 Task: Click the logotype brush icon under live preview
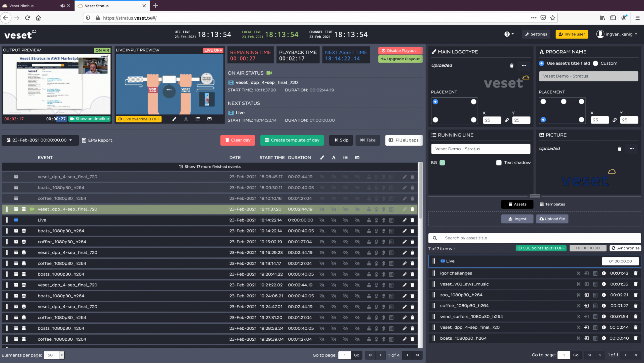(174, 119)
